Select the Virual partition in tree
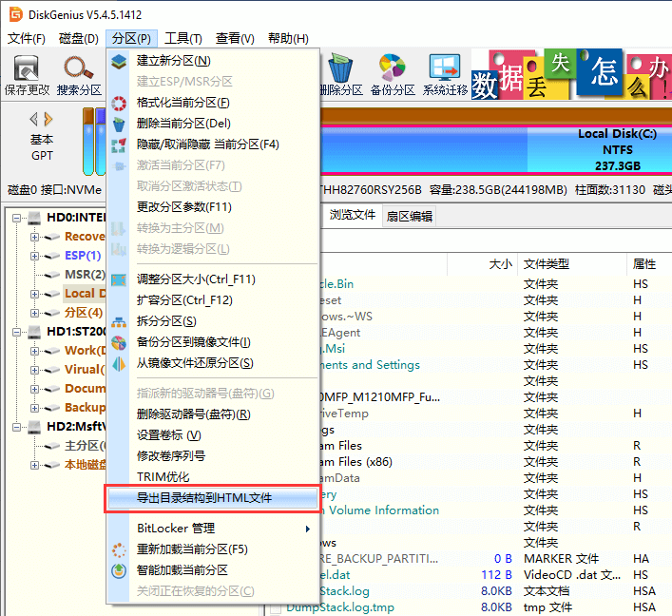This screenshot has height=616, width=672. click(x=85, y=370)
